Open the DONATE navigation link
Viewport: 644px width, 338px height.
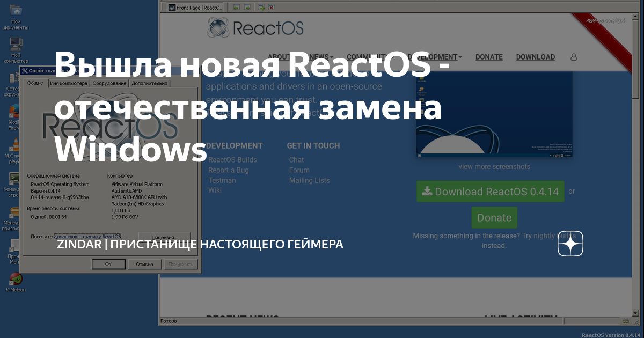click(489, 57)
